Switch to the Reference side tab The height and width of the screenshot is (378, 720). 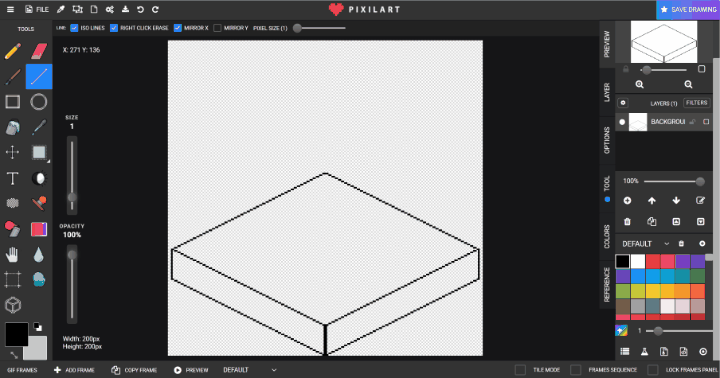tap(607, 285)
